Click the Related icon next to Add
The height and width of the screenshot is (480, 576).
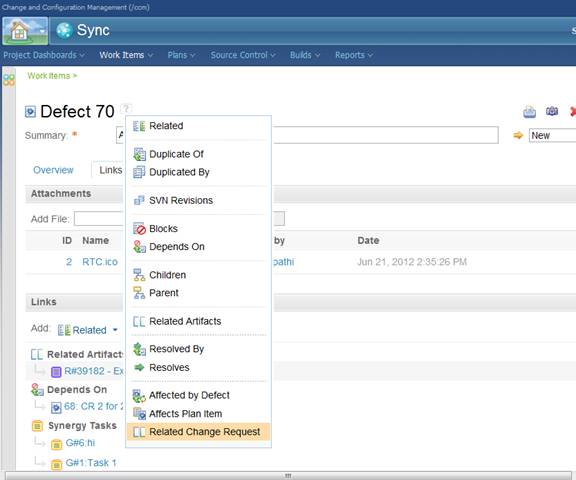pos(64,330)
